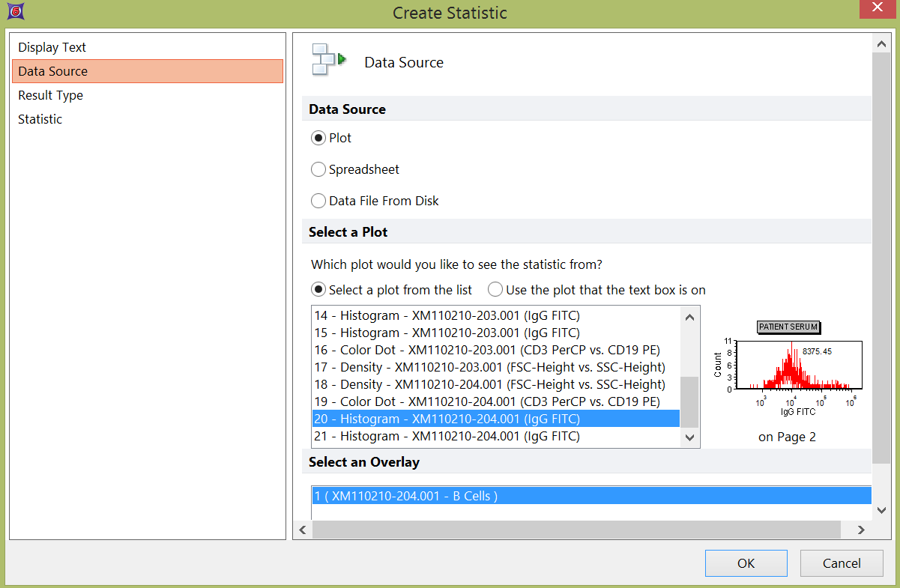Enable 'Use the plot that the text box is on'
This screenshot has height=588, width=900.
495,290
